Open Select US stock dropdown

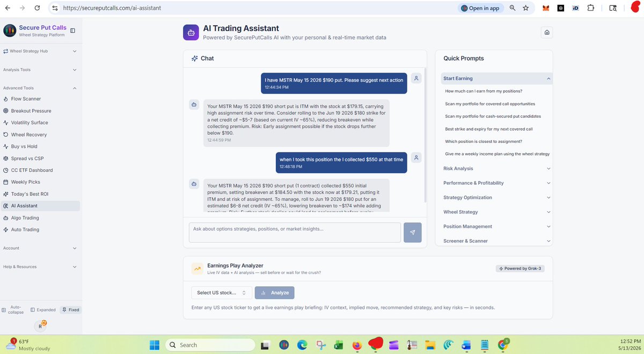coord(221,293)
